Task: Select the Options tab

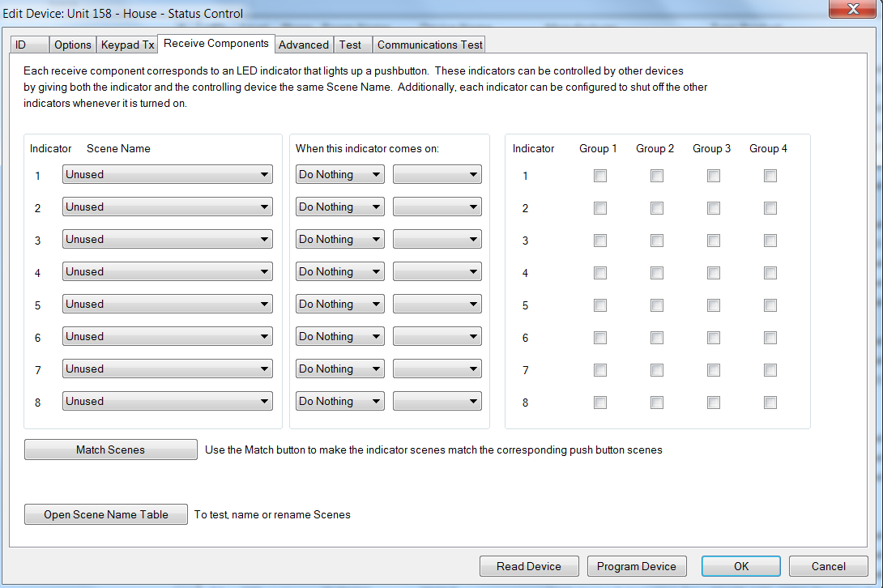Action: click(x=73, y=45)
